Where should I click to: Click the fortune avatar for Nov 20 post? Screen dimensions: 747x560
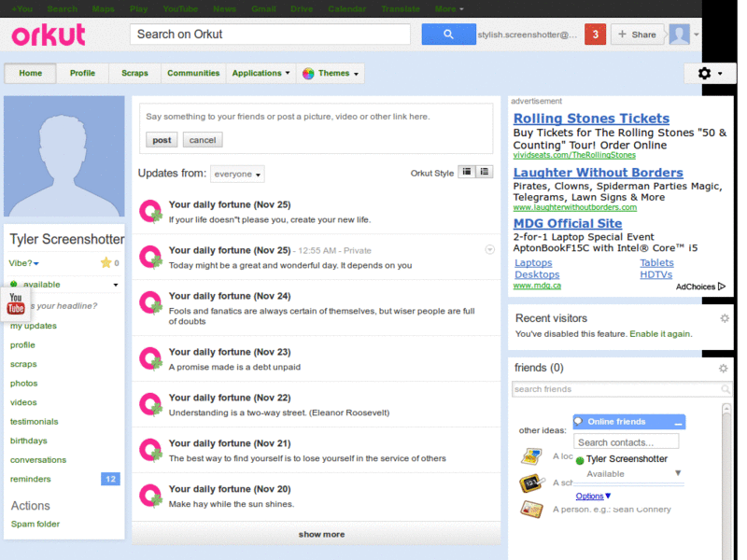[150, 495]
